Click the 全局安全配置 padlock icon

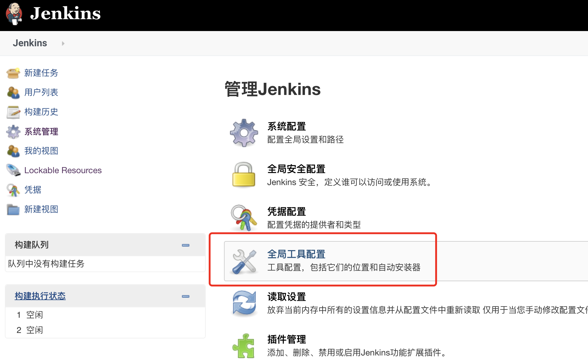244,175
